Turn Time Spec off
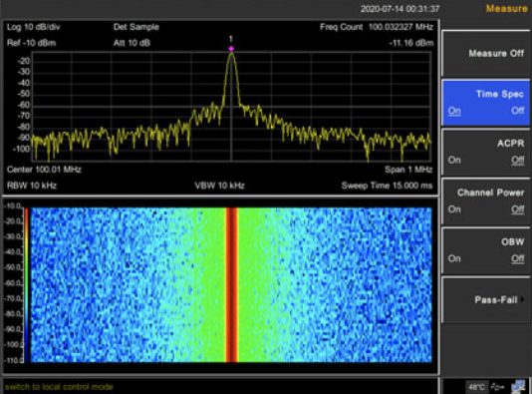This screenshot has height=394, width=532. [517, 111]
